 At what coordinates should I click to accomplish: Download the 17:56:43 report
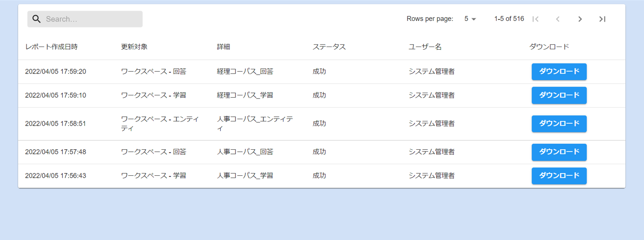click(x=559, y=176)
